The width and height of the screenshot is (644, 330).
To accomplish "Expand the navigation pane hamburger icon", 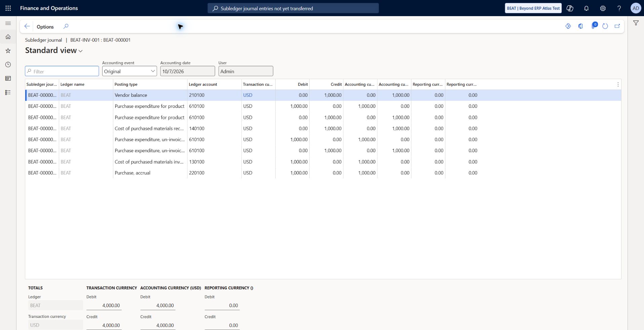I will (x=8, y=23).
